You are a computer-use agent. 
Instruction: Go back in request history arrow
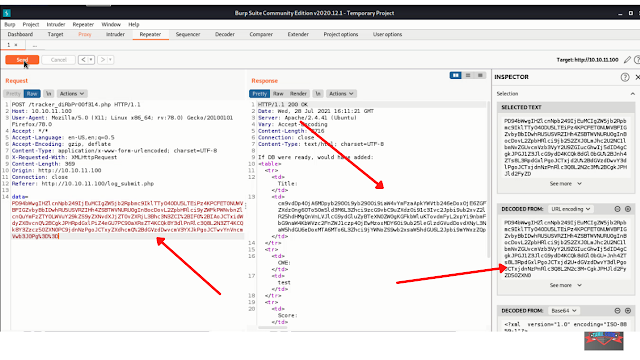click(83, 60)
